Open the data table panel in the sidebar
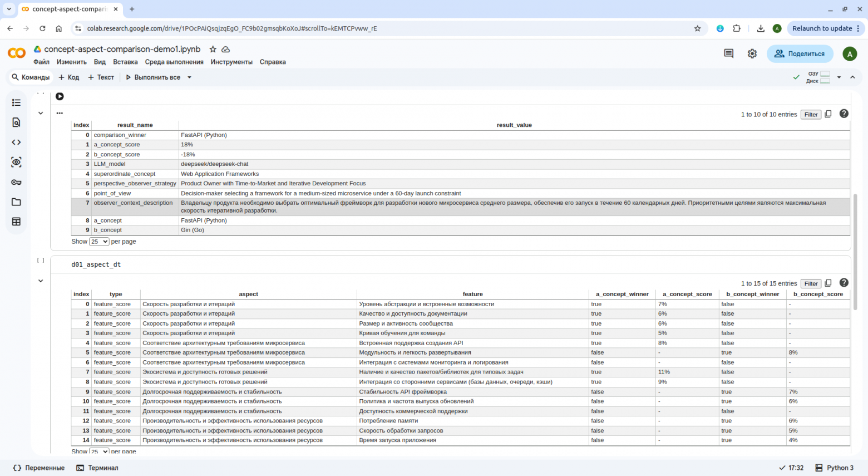The height and width of the screenshot is (476, 868). (x=16, y=222)
